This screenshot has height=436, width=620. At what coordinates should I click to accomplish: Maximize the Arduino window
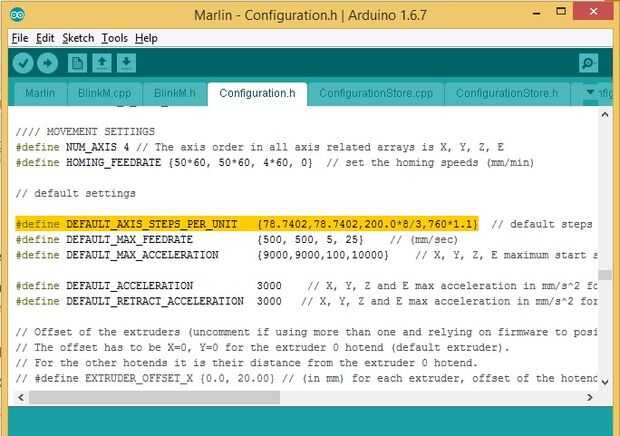(561, 11)
